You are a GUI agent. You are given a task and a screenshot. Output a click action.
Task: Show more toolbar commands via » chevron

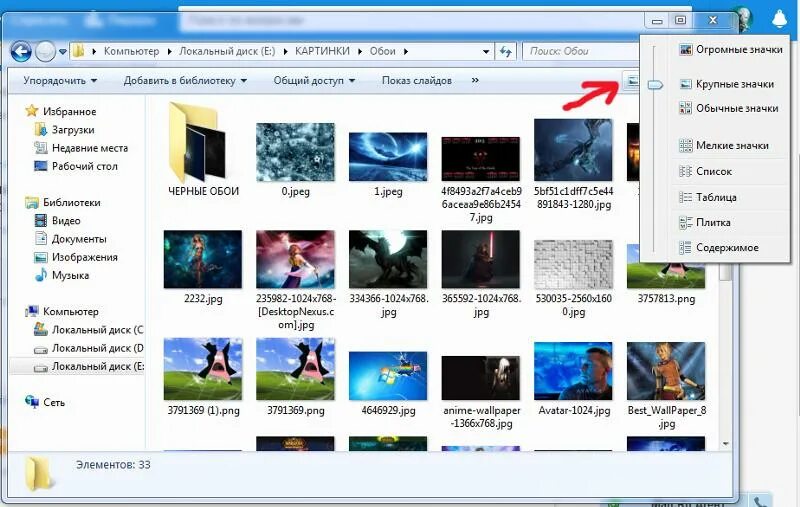[475, 81]
